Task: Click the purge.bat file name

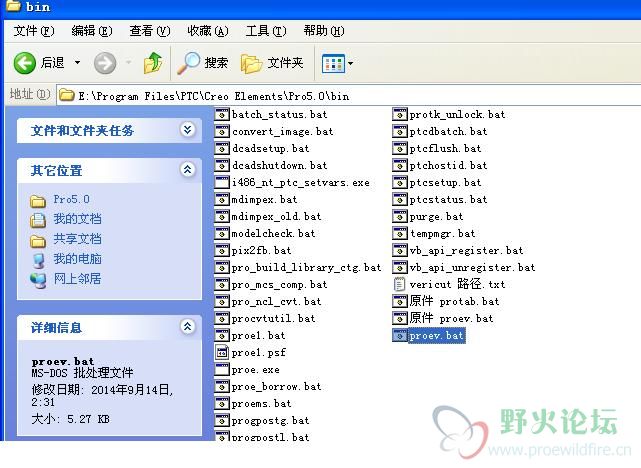Action: 436,217
